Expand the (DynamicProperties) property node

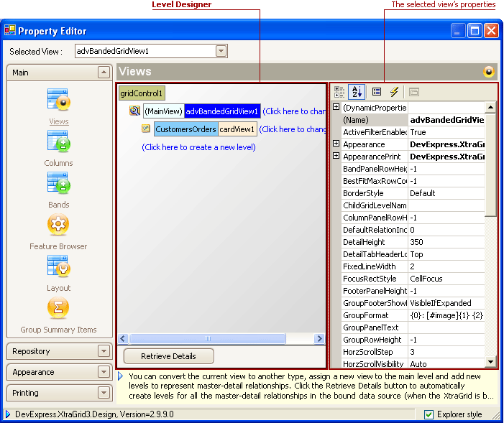(x=336, y=107)
